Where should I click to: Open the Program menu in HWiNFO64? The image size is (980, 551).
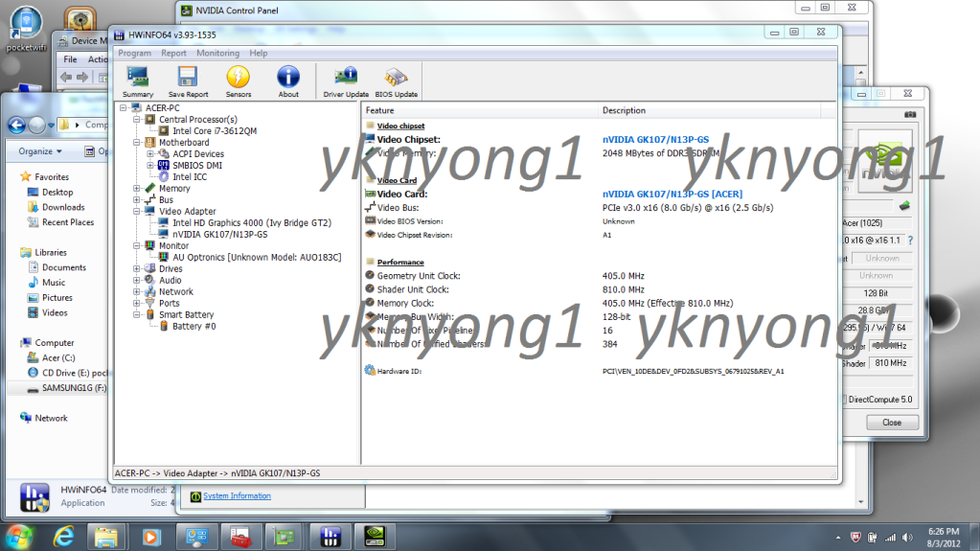pos(134,53)
